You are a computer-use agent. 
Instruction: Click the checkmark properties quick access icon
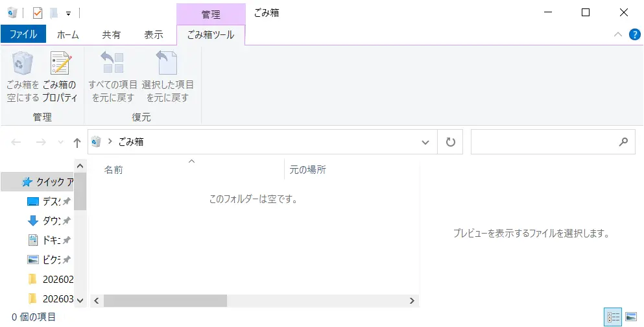(38, 13)
